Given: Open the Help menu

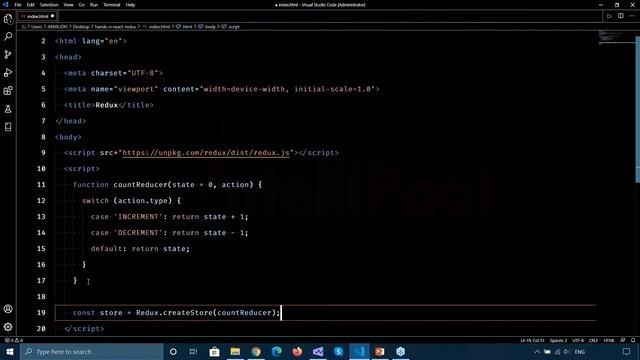Looking at the screenshot, I should pyautogui.click(x=130, y=5).
